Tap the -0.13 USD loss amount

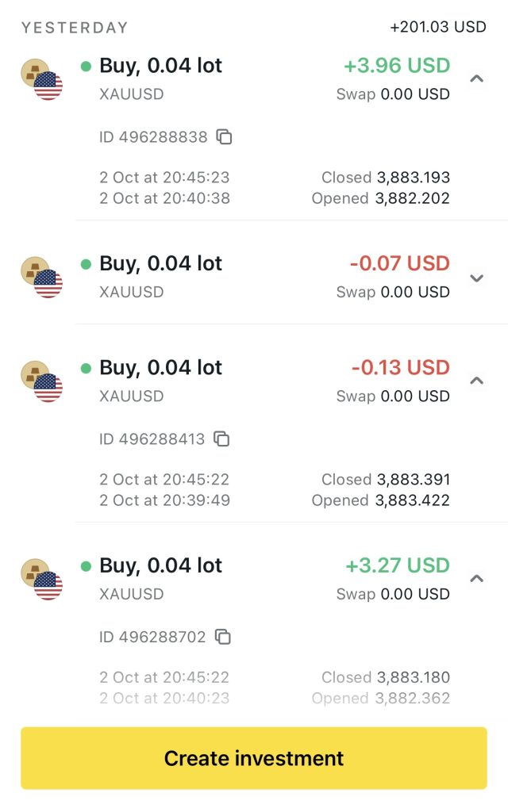(x=400, y=368)
